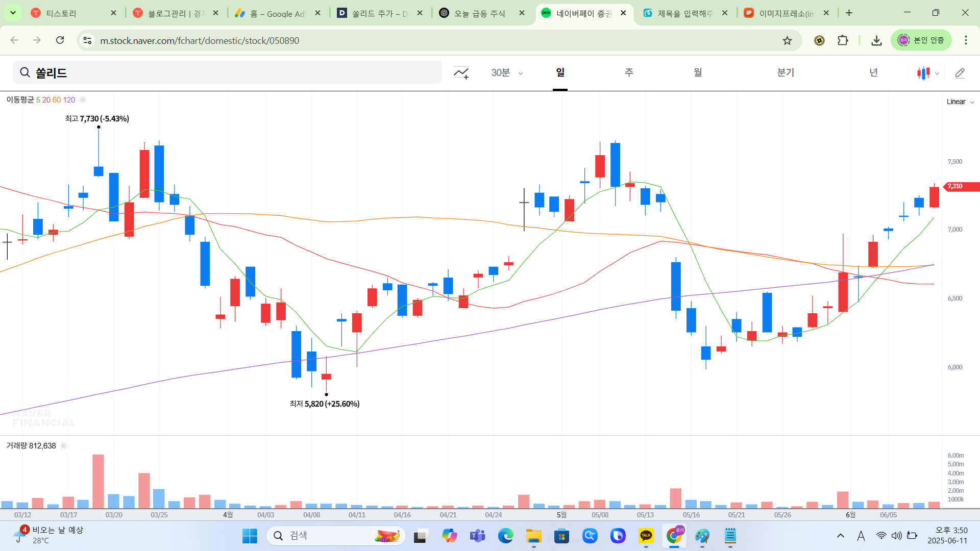Click the pencil drawing tool icon
Image resolution: width=980 pixels, height=551 pixels.
pos(960,73)
